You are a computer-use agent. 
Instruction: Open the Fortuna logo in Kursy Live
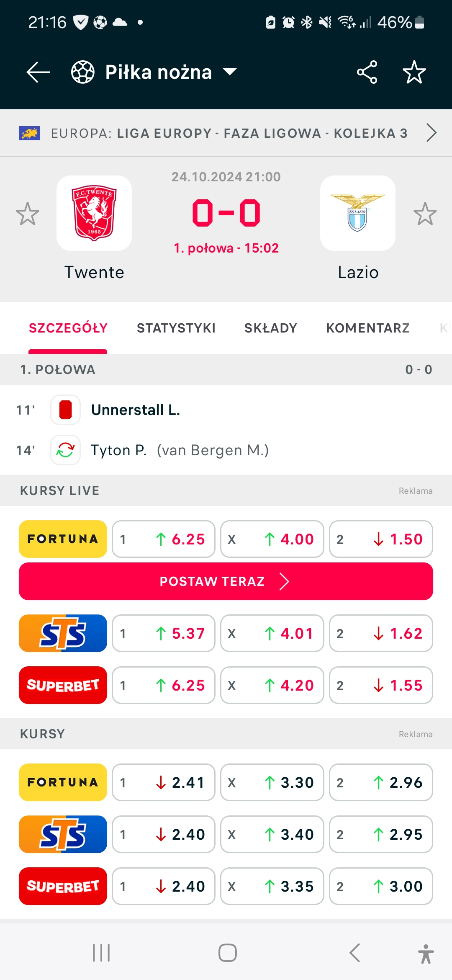[63, 539]
